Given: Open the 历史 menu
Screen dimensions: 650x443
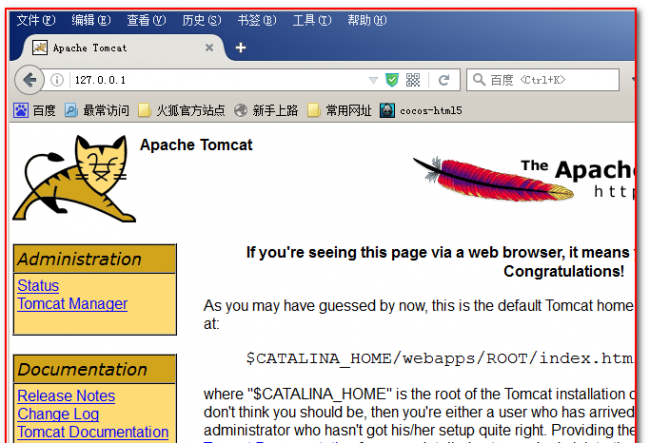Looking at the screenshot, I should [201, 20].
